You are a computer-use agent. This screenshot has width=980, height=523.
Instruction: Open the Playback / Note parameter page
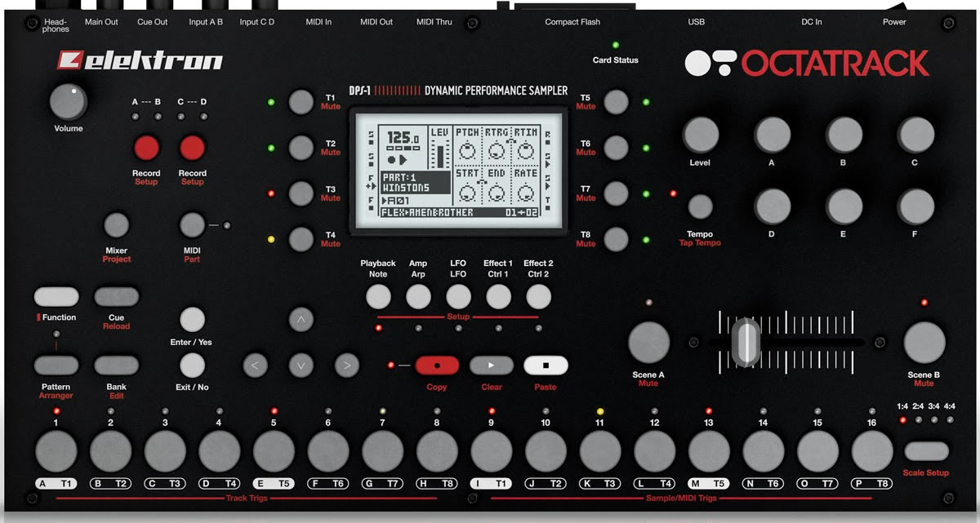point(378,296)
